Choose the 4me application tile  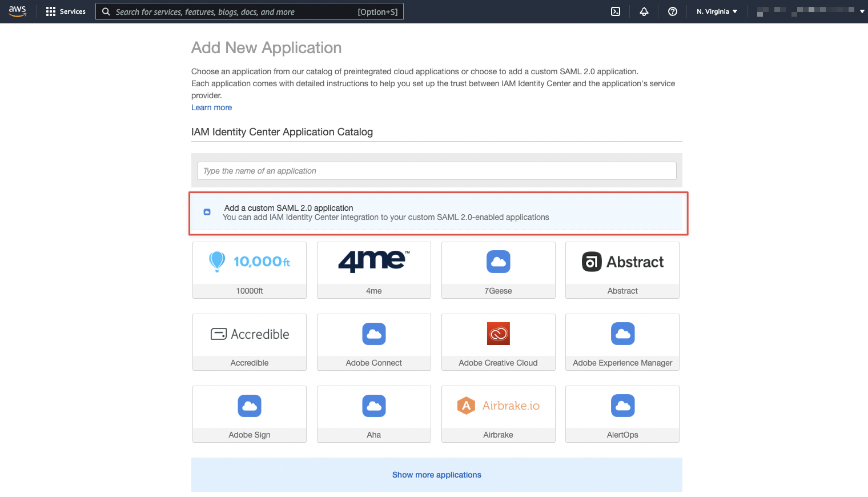pos(373,270)
